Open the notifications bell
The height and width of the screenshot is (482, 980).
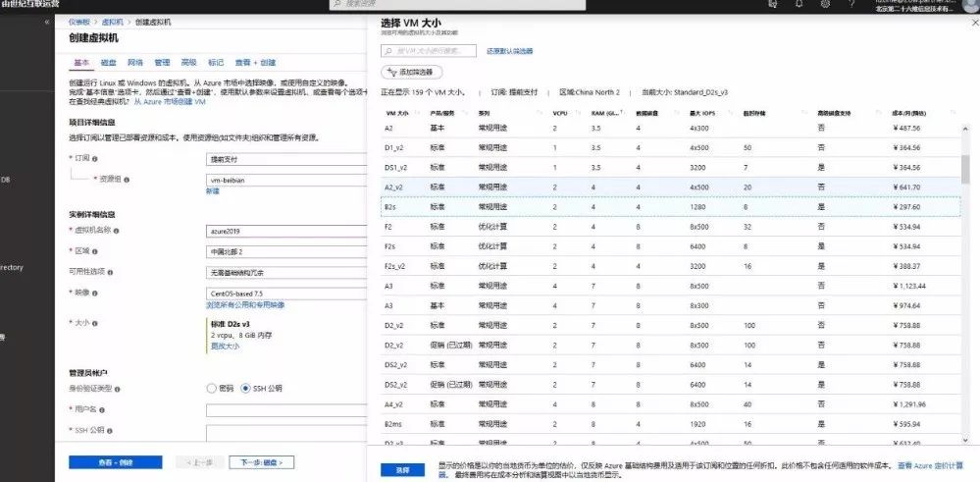799,4
